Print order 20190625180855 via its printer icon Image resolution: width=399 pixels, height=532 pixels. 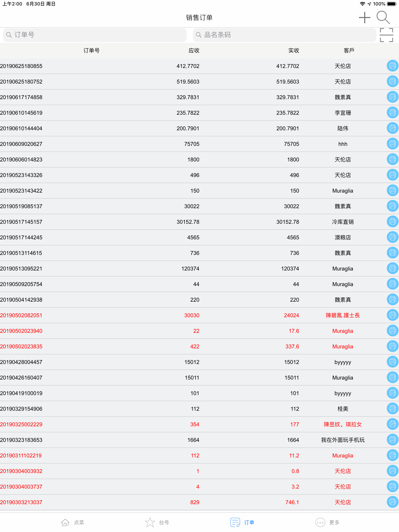pyautogui.click(x=392, y=66)
